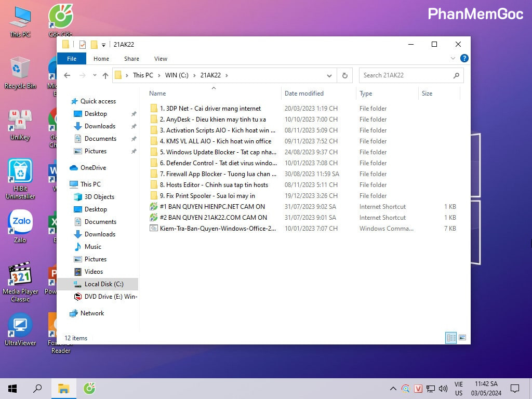Click Cốc Cốc browser in taskbar
The image size is (532, 399).
click(89, 388)
